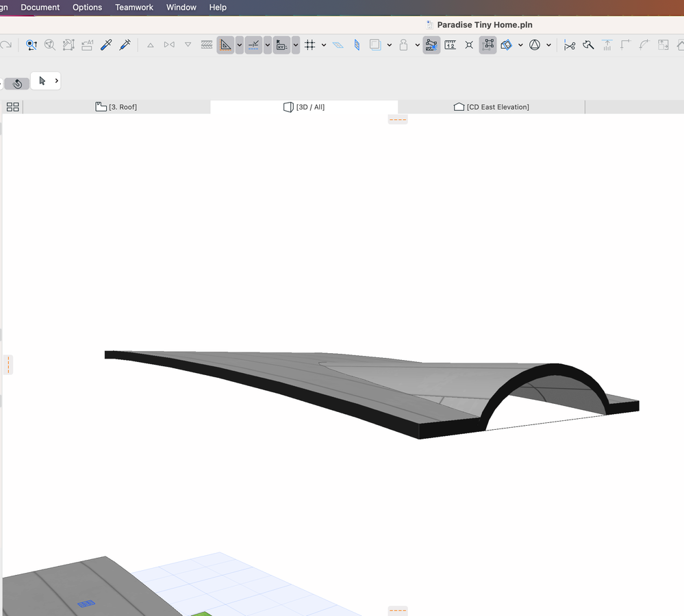Switch to the CD East Elevation tab
Image resolution: width=684 pixels, height=616 pixels.
tap(492, 107)
